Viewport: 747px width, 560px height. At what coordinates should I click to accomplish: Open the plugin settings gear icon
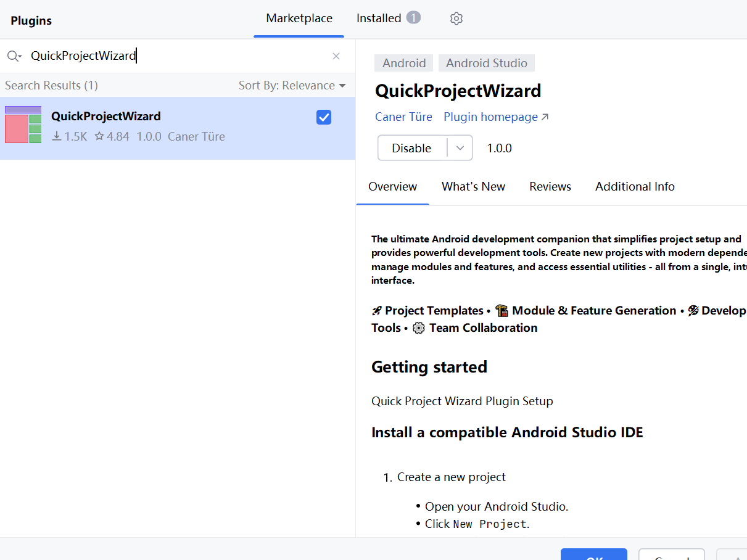point(456,19)
